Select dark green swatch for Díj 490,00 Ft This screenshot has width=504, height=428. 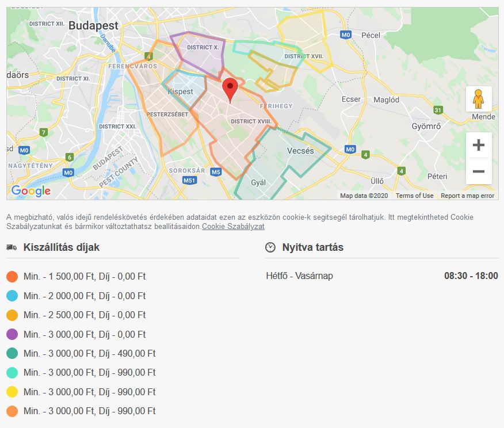[x=12, y=353]
